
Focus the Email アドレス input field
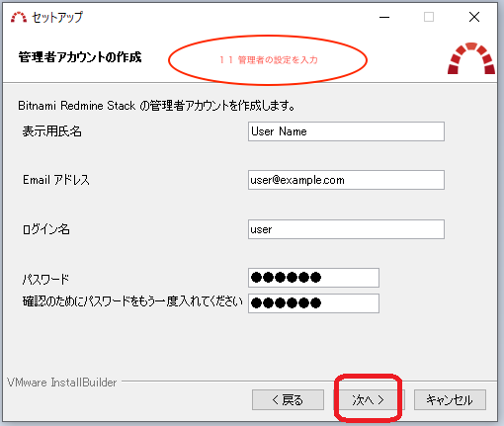346,180
